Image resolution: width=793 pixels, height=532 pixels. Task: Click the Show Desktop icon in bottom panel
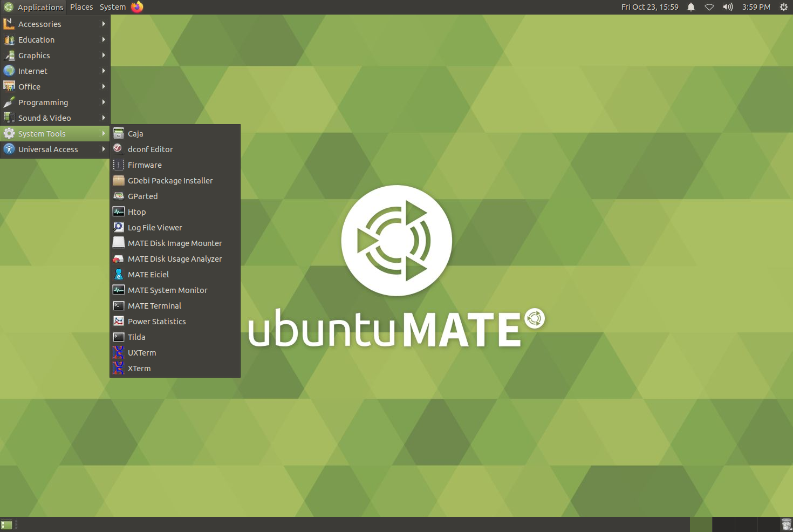[x=6, y=524]
